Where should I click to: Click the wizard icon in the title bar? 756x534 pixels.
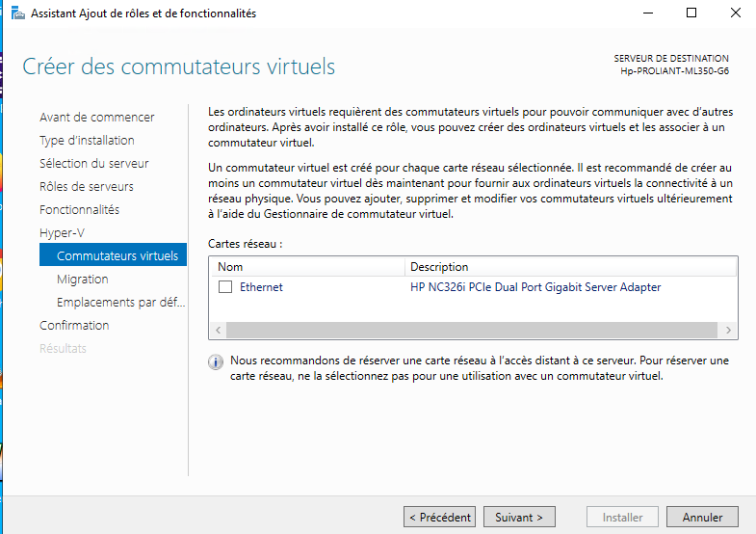pyautogui.click(x=17, y=13)
